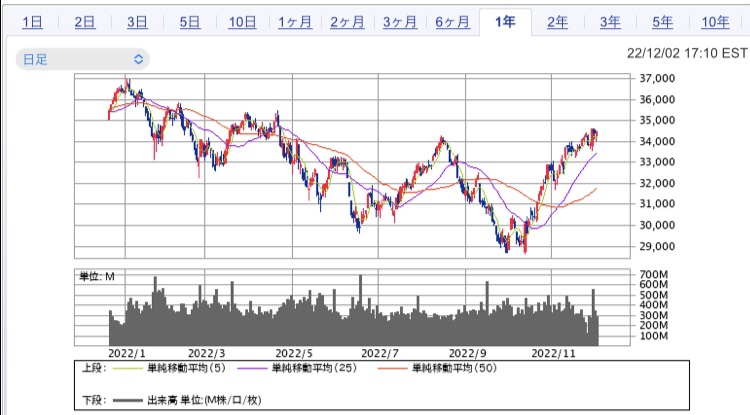
Task: Click the 100M volume axis label
Action: (x=653, y=336)
